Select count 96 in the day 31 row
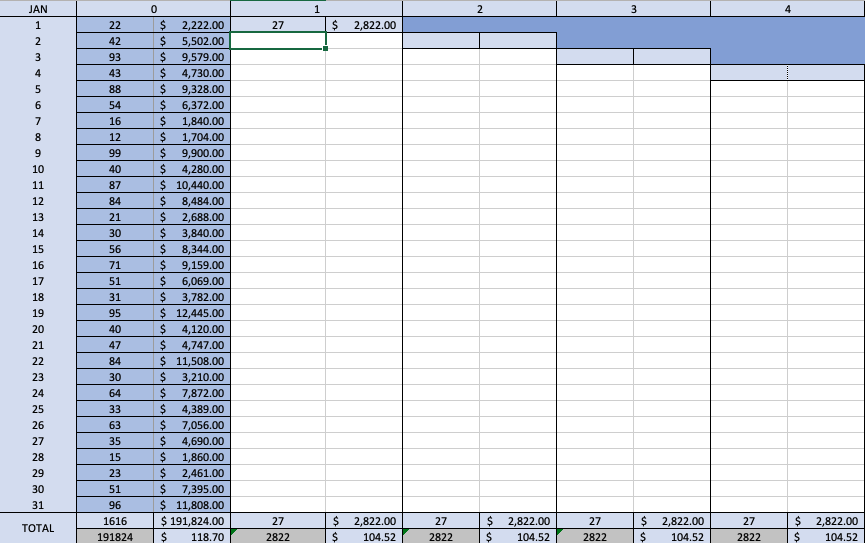Image resolution: width=865 pixels, height=543 pixels. pos(115,505)
